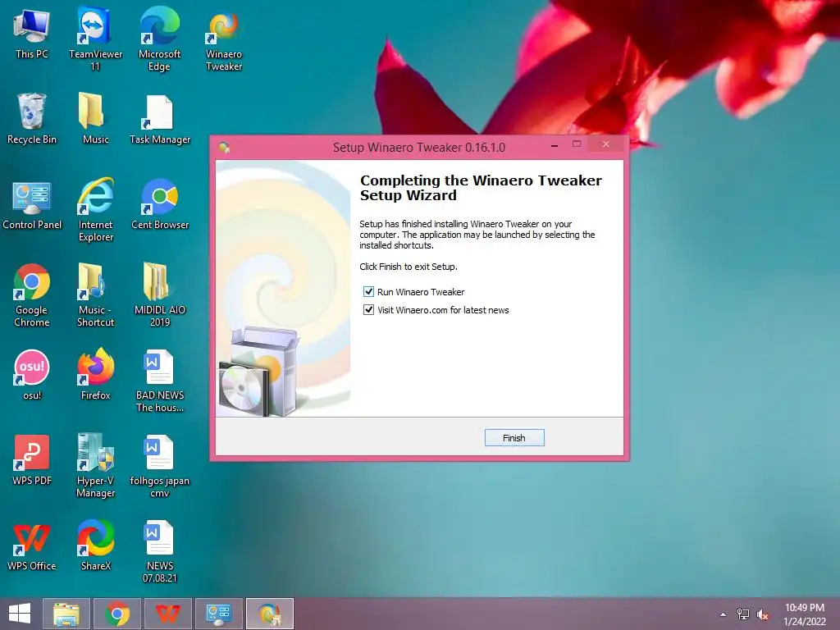Select MIDIDL AIO 2019 folder icon
Screen dimensions: 840x630
point(160,294)
